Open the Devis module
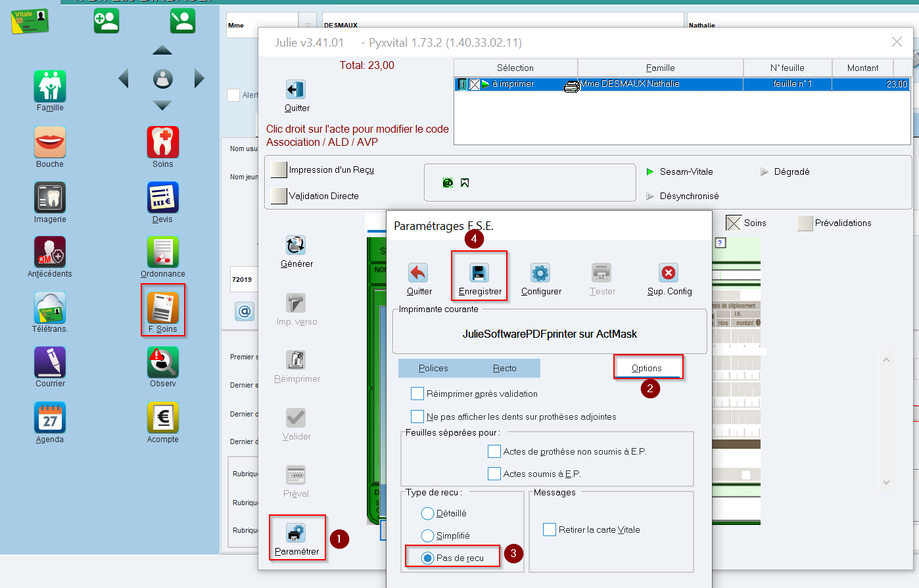919x588 pixels. click(x=163, y=197)
